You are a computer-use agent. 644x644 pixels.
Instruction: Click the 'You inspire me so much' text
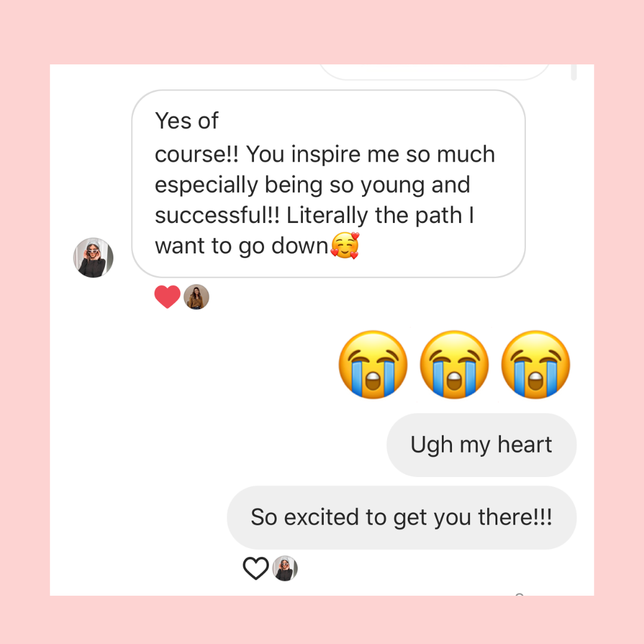(x=370, y=154)
